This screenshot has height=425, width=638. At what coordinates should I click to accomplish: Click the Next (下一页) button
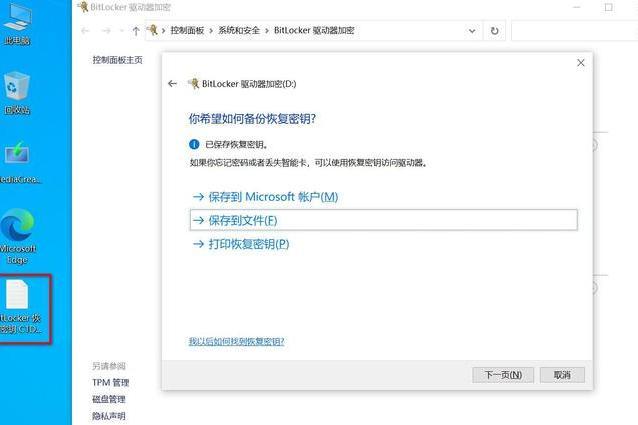pyautogui.click(x=503, y=375)
